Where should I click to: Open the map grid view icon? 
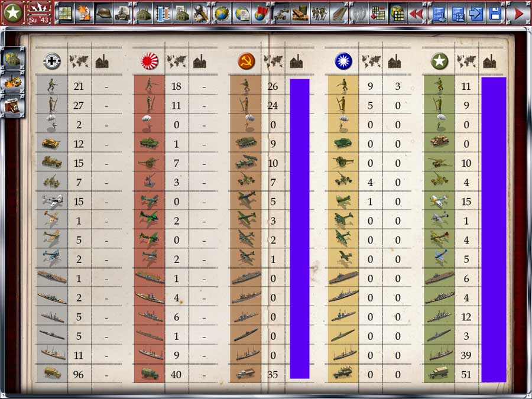[64, 13]
